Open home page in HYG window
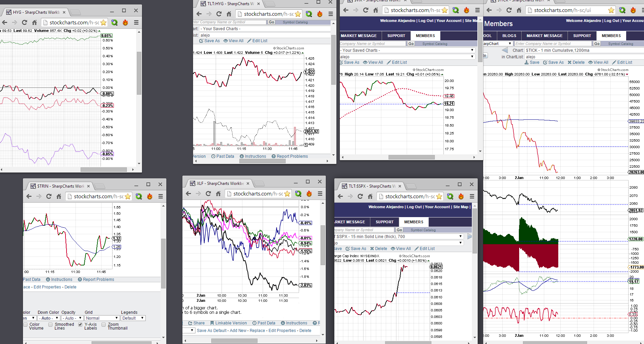The height and width of the screenshot is (344, 644). [x=34, y=23]
